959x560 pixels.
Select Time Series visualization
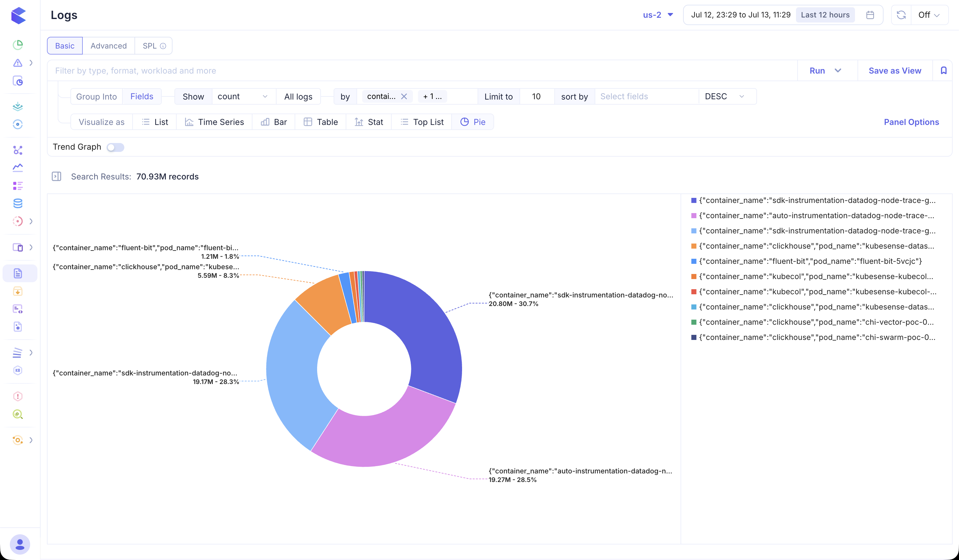tap(214, 122)
